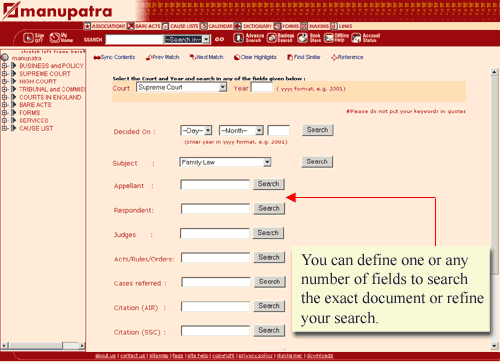Viewport: 500px width, 362px height.
Task: Open the CAUSE LISTS menu
Action: pyautogui.click(x=181, y=26)
